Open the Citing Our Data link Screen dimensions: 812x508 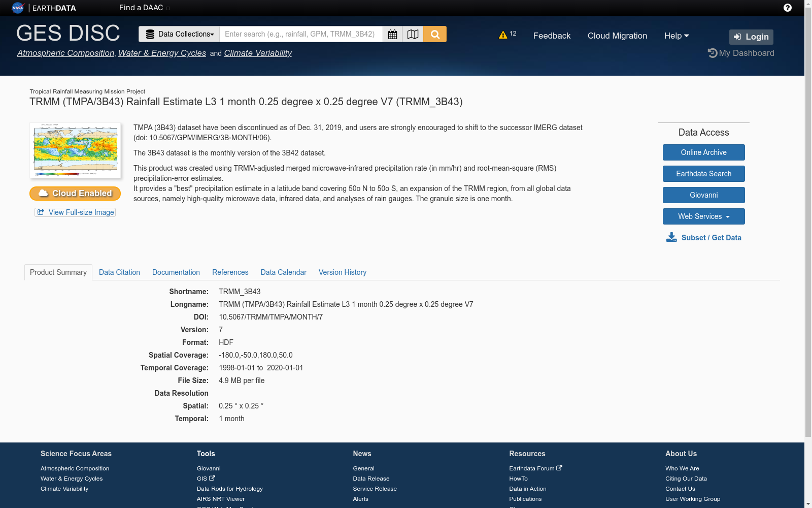click(686, 479)
